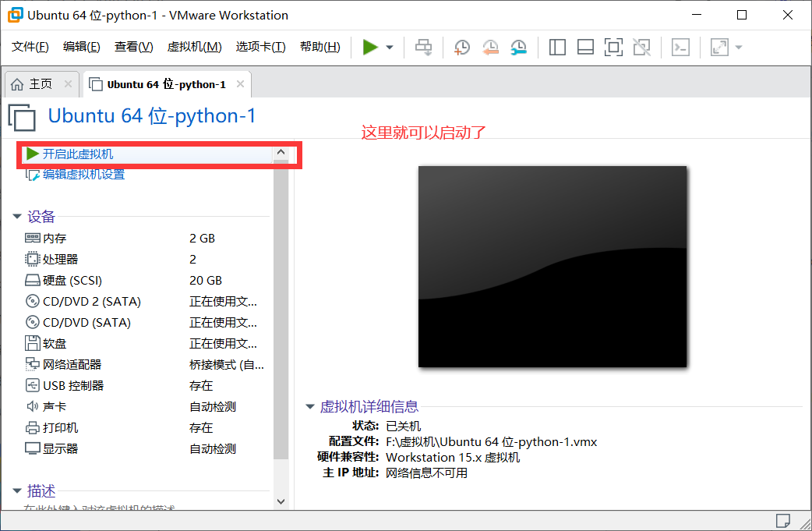Collapse the 设备 section
Viewport: 812px width, 531px height.
pos(17,217)
